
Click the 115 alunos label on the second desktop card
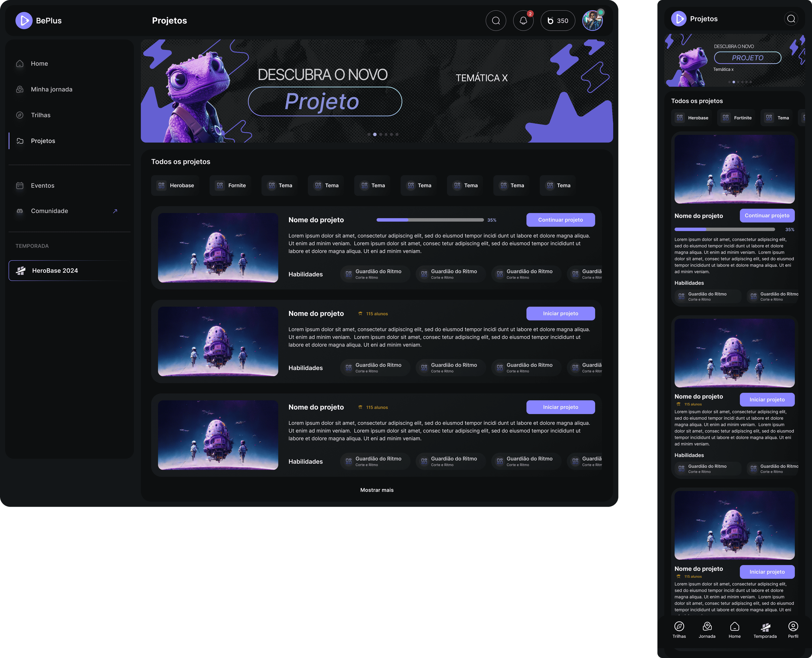pos(377,314)
